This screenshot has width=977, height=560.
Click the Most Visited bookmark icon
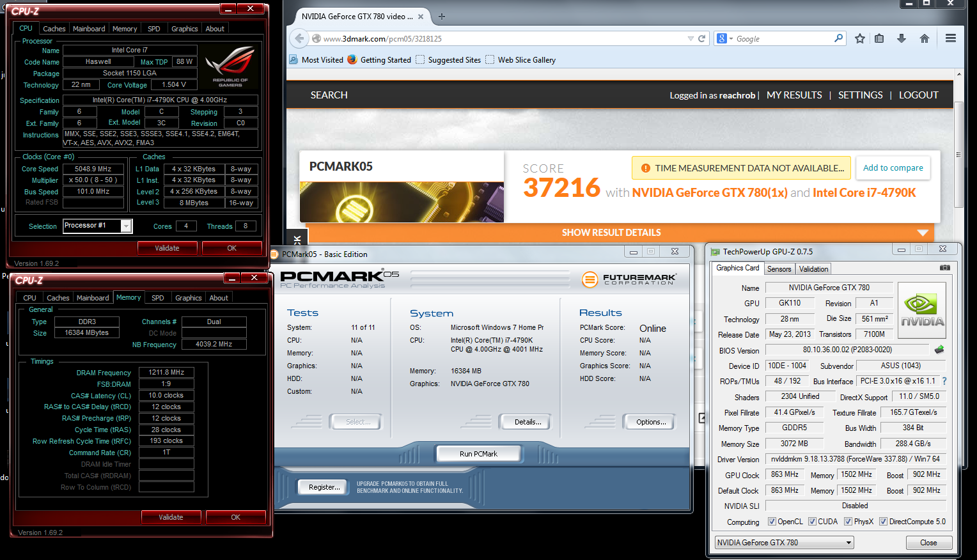point(293,59)
